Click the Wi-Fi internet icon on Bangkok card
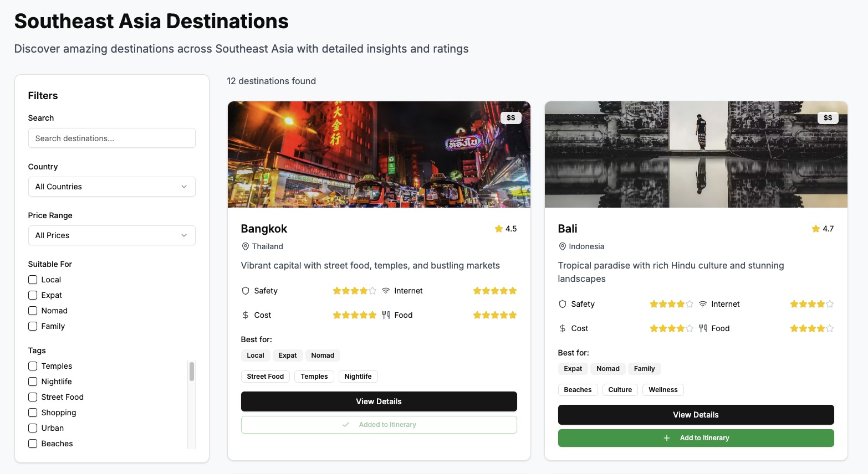Image resolution: width=868 pixels, height=474 pixels. coord(385,290)
